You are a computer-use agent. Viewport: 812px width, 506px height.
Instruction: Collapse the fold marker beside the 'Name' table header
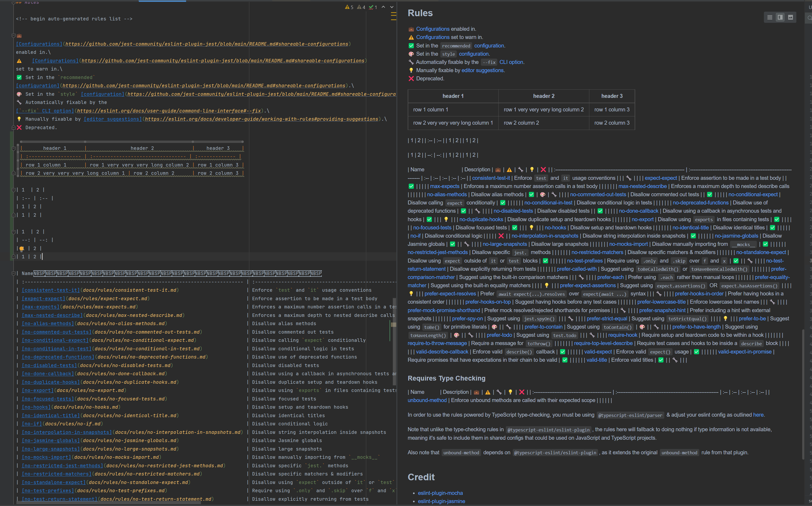[x=14, y=273]
